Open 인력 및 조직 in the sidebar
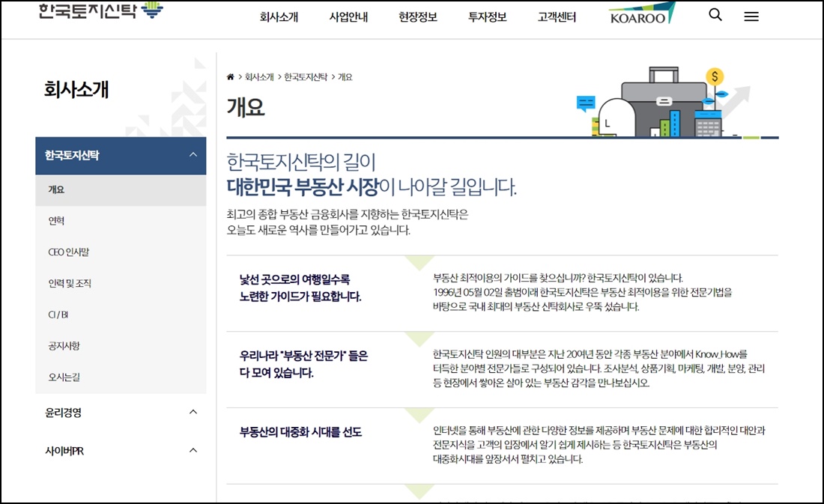The height and width of the screenshot is (504, 824). pyautogui.click(x=70, y=283)
